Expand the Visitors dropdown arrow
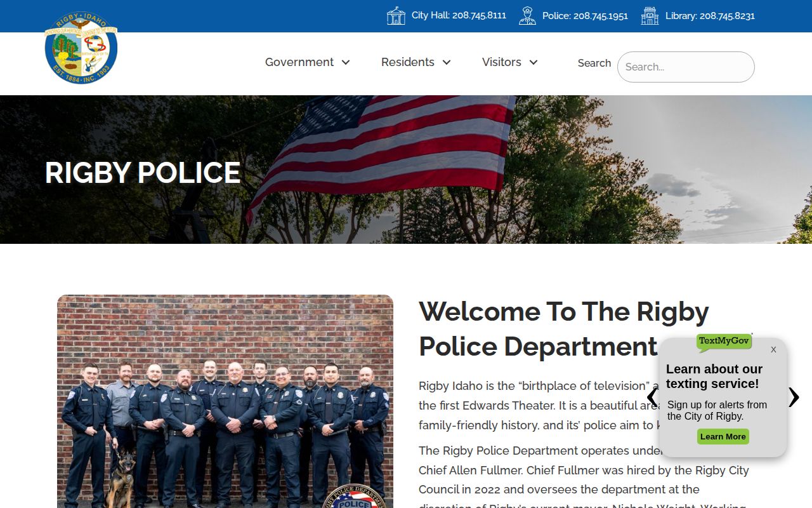This screenshot has height=508, width=812. pyautogui.click(x=534, y=62)
